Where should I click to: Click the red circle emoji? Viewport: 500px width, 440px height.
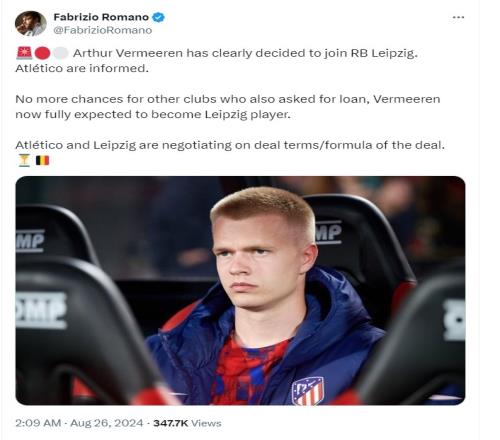click(42, 53)
